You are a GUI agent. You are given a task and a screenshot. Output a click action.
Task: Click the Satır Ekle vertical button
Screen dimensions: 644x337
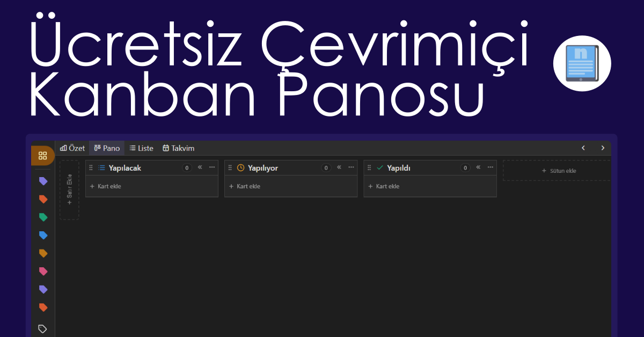tap(69, 189)
